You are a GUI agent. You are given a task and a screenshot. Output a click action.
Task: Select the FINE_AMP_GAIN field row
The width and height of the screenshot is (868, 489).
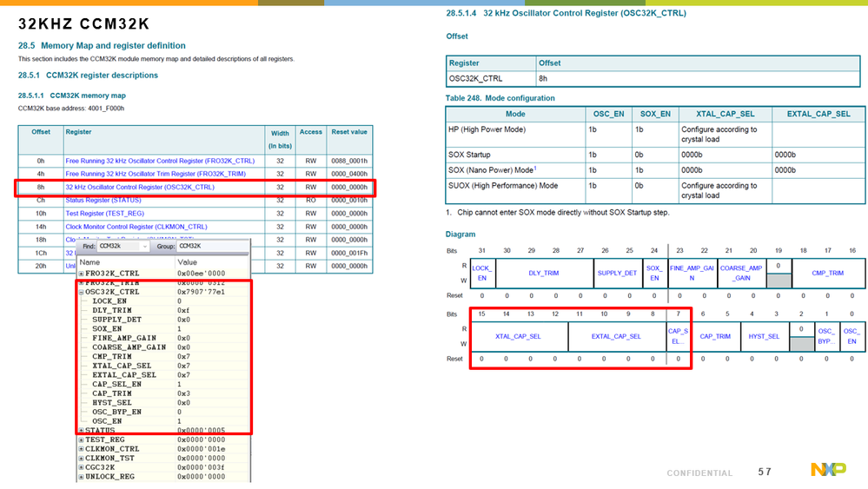point(163,338)
